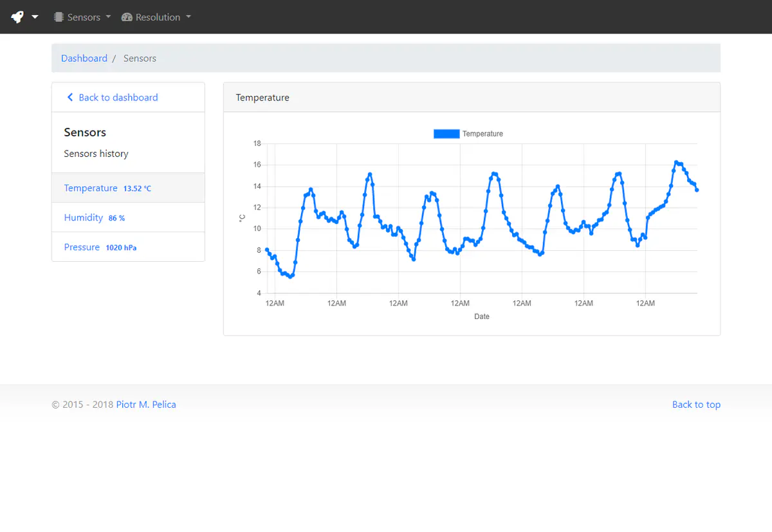Click the rocket logo icon

[17, 17]
